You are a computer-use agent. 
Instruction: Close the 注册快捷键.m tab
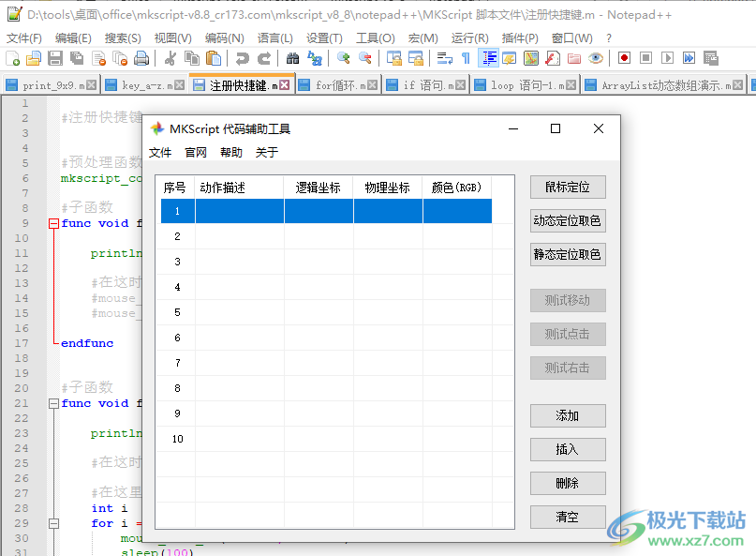pyautogui.click(x=285, y=85)
